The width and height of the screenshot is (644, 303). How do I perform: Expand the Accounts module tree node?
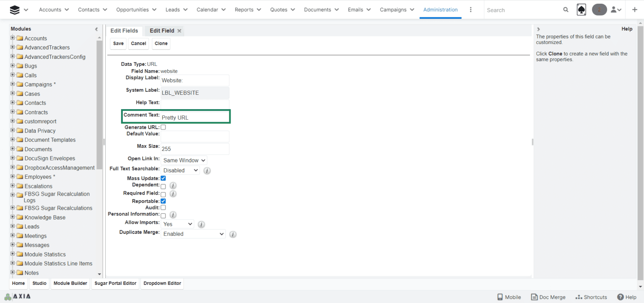pyautogui.click(x=13, y=38)
